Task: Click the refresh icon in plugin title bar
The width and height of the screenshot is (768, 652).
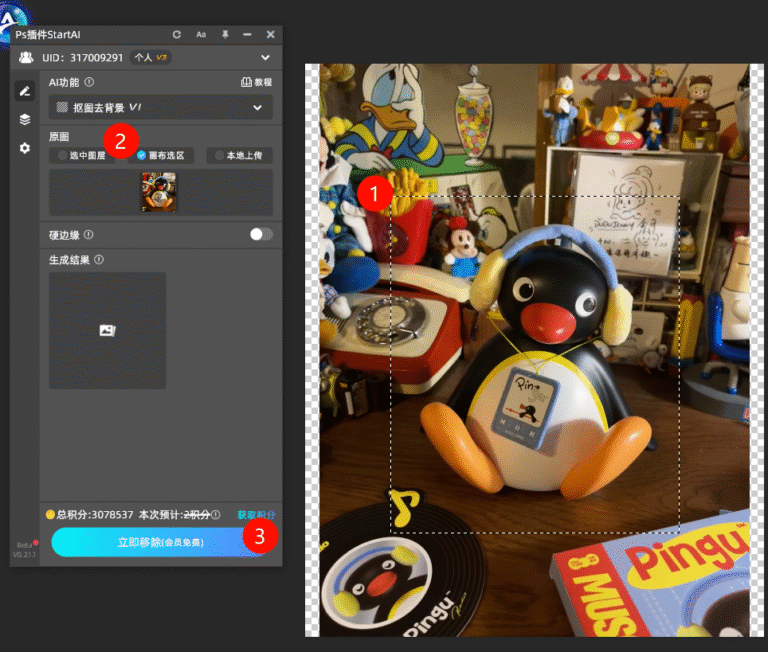Action: coord(177,35)
